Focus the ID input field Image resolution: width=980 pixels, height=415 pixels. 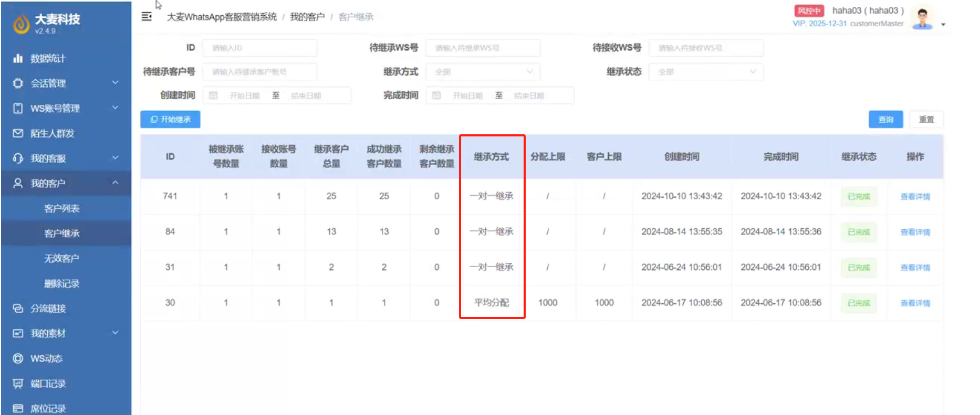click(259, 48)
